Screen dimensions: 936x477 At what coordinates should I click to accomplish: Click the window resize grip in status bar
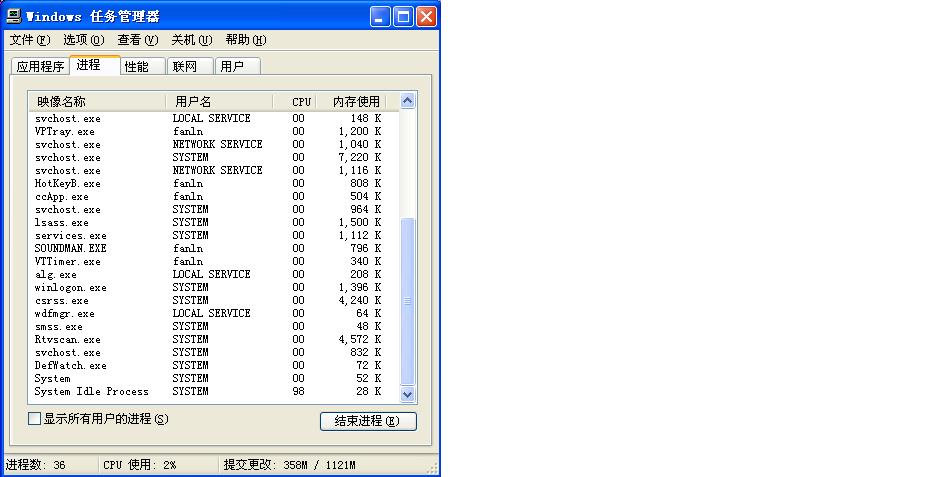pyautogui.click(x=433, y=468)
